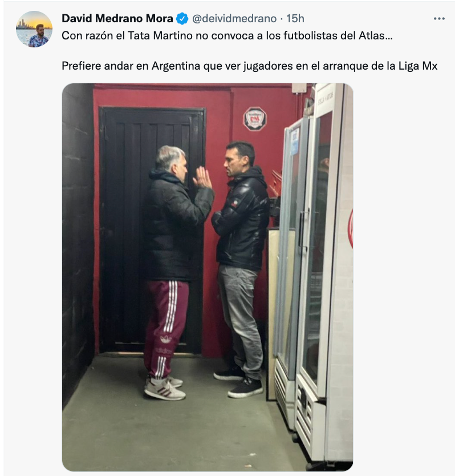Click the blue verified badge icon
This screenshot has height=476, width=455.
182,19
